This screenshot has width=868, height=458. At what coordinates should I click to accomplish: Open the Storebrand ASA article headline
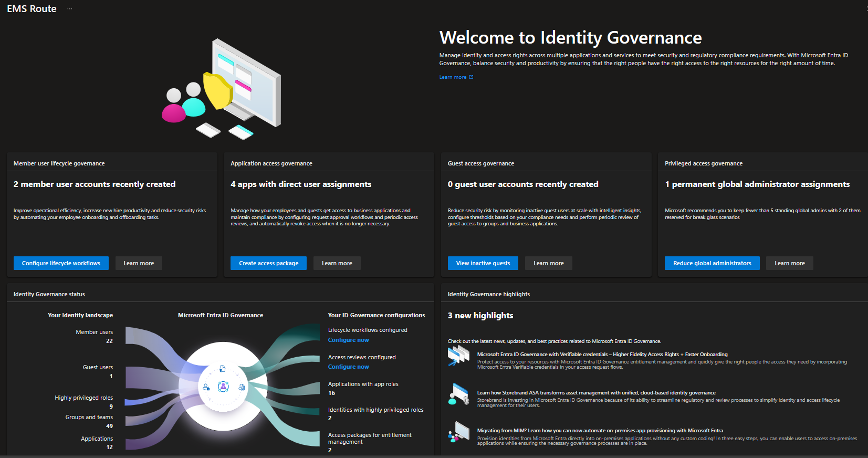pos(596,393)
